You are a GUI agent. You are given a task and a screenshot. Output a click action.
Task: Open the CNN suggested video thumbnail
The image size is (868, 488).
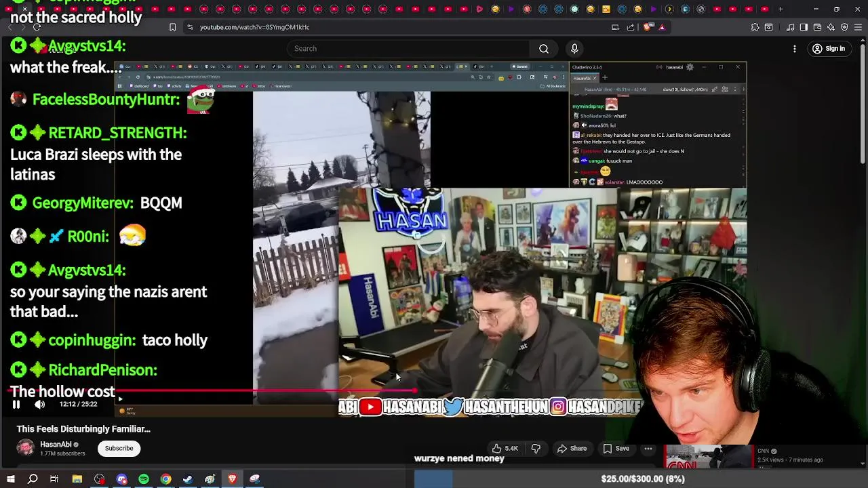click(x=708, y=457)
